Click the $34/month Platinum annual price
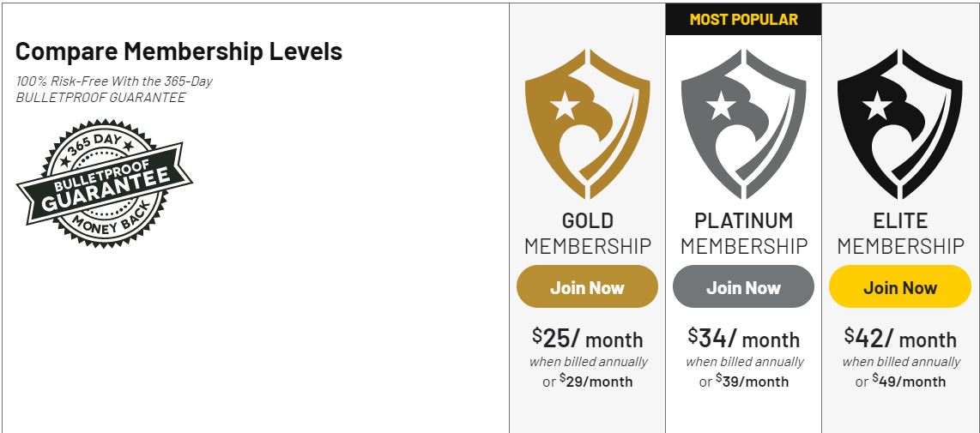This screenshot has height=433, width=980. pos(743,339)
